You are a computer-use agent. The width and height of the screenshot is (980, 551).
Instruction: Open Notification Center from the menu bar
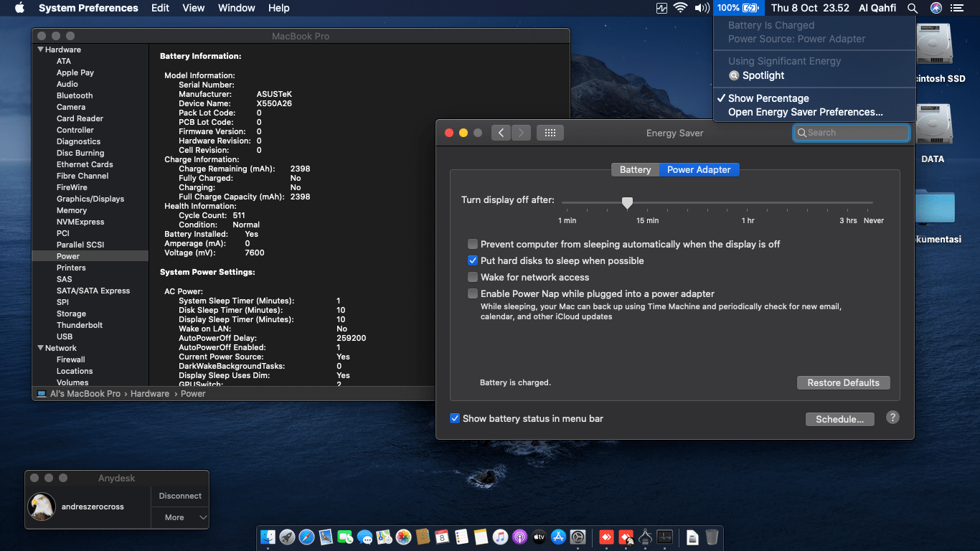[x=956, y=8]
